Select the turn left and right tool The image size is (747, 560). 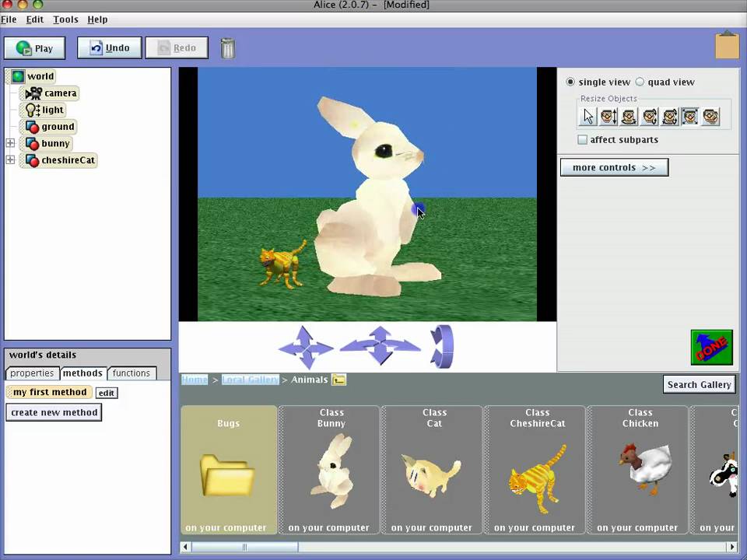(629, 117)
